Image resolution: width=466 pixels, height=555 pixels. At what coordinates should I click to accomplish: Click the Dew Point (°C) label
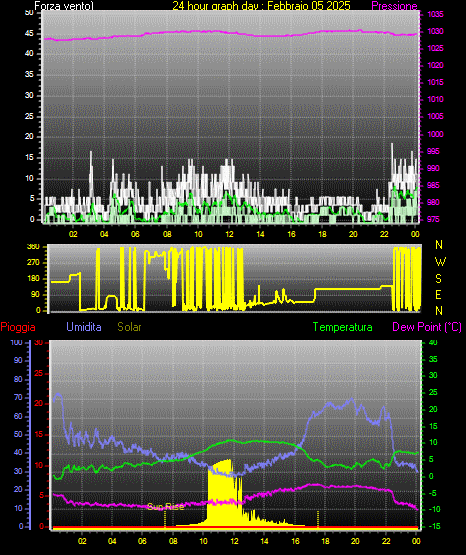[427, 327]
